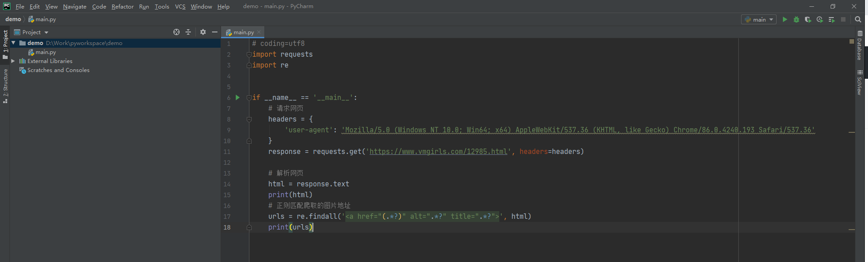Open the View menu
868x262 pixels.
pyautogui.click(x=51, y=6)
